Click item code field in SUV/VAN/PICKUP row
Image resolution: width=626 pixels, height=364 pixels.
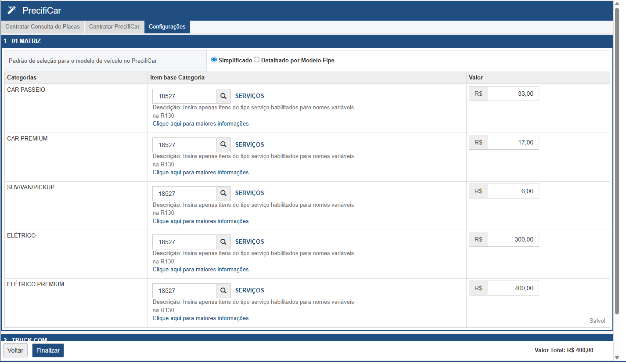(184, 194)
